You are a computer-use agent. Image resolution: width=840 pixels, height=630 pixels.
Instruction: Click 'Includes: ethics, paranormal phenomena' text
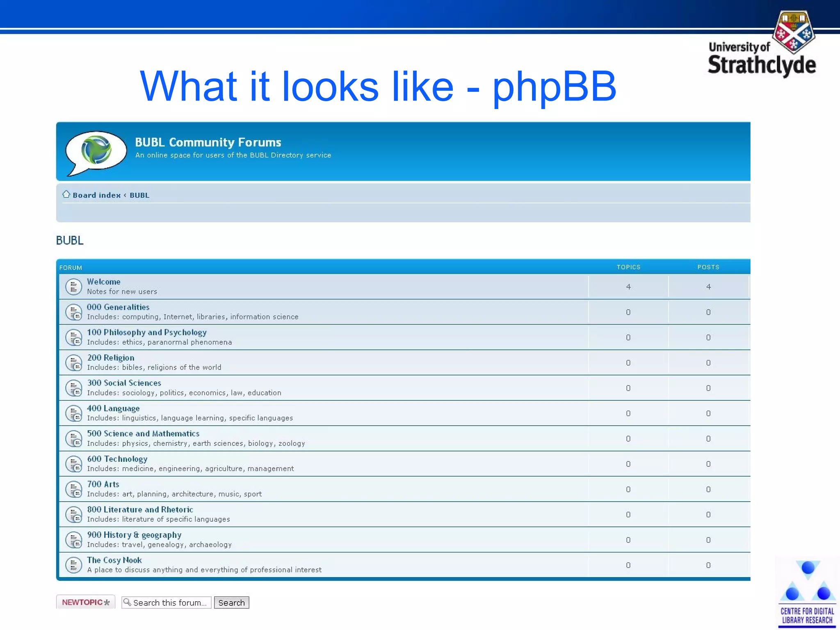tap(160, 342)
